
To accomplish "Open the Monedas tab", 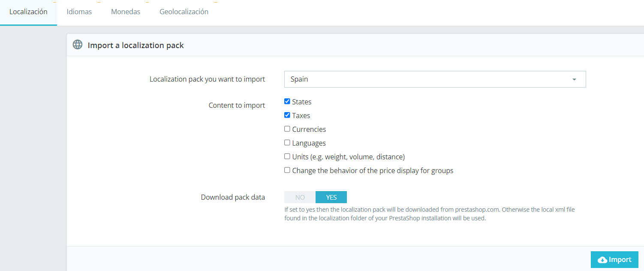I will pos(126,12).
